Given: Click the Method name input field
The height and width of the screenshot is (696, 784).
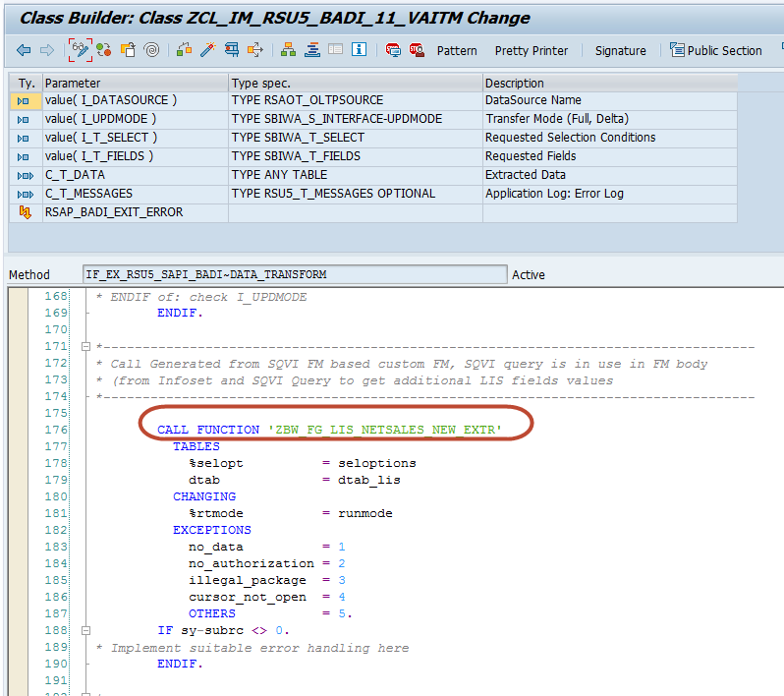Looking at the screenshot, I should pyautogui.click(x=295, y=274).
